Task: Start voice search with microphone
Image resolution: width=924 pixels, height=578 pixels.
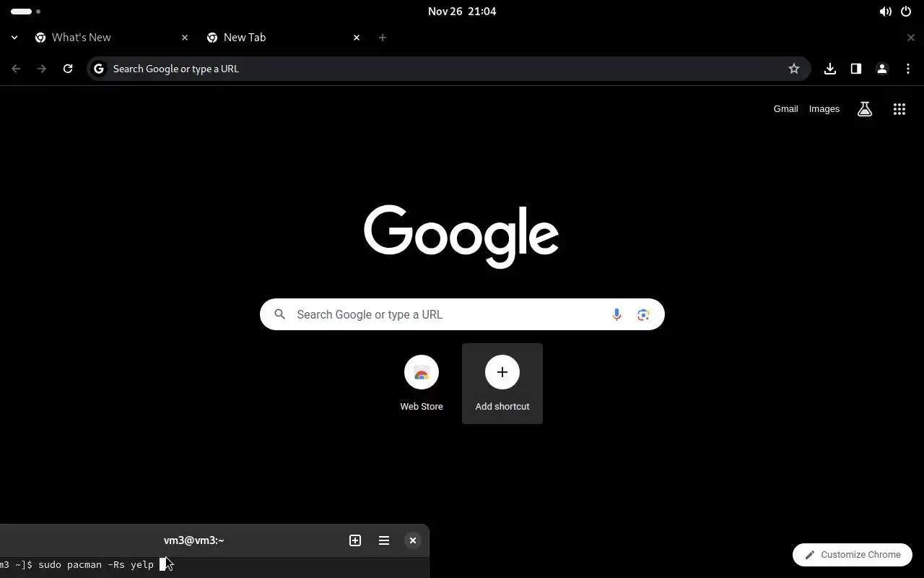Action: [616, 314]
